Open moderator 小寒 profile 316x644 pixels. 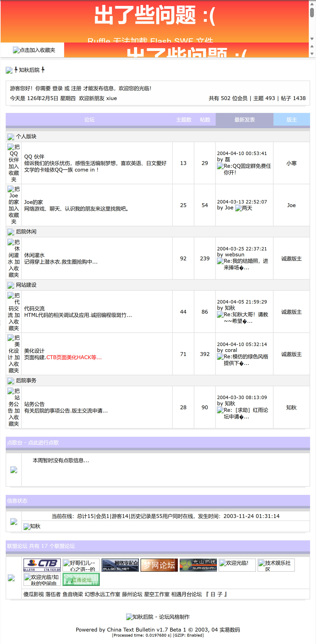click(x=291, y=163)
